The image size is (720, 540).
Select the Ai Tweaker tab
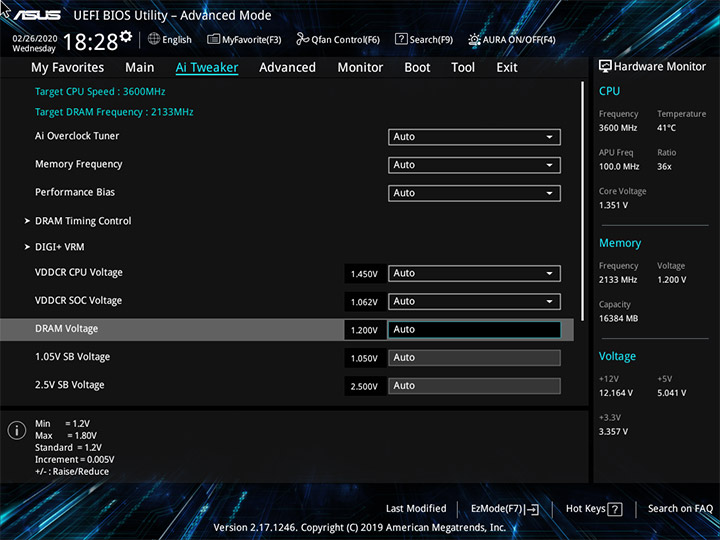207,68
